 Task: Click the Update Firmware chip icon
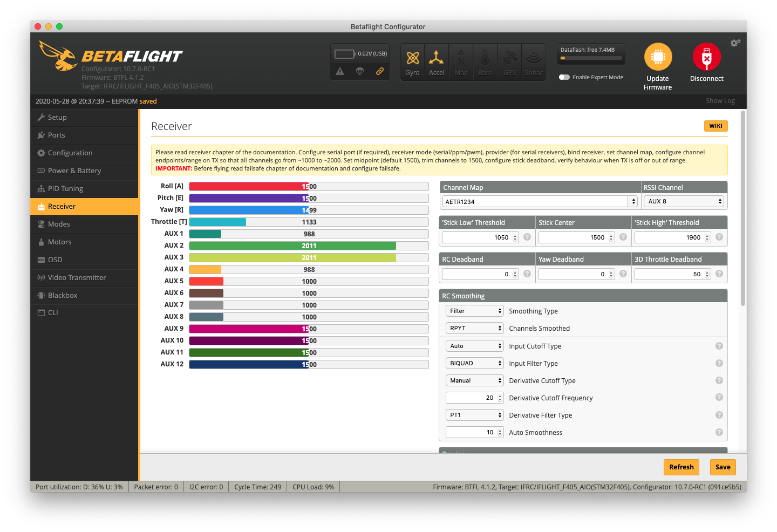click(658, 57)
